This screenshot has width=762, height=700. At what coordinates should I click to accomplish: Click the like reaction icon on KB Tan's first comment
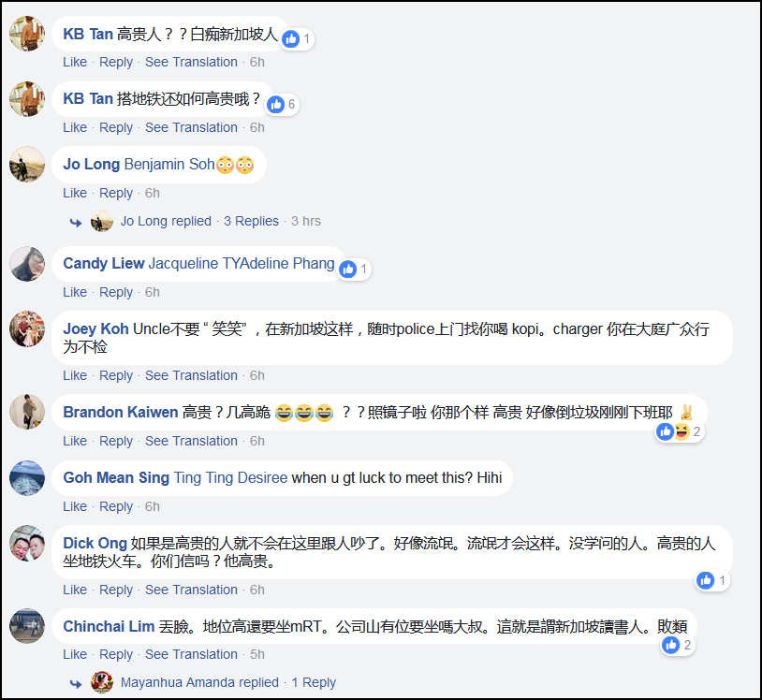click(291, 39)
